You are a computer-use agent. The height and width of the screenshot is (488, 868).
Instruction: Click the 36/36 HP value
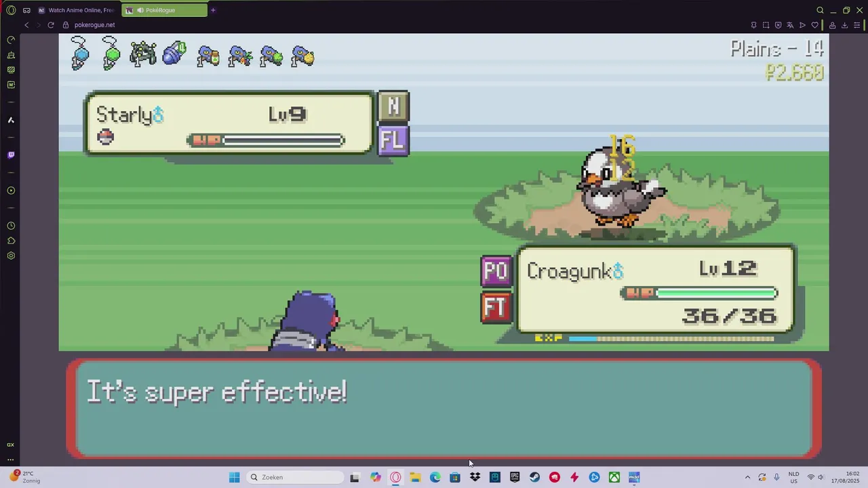click(x=729, y=316)
